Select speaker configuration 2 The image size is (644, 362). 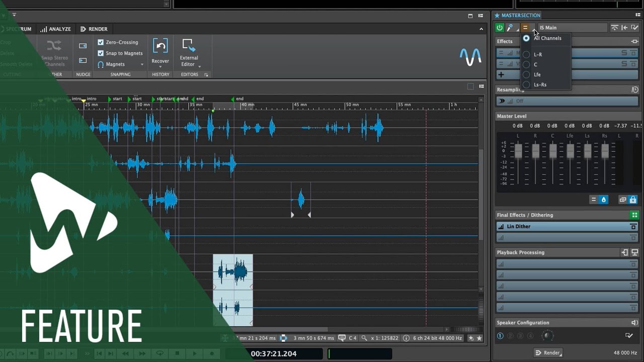point(510,336)
